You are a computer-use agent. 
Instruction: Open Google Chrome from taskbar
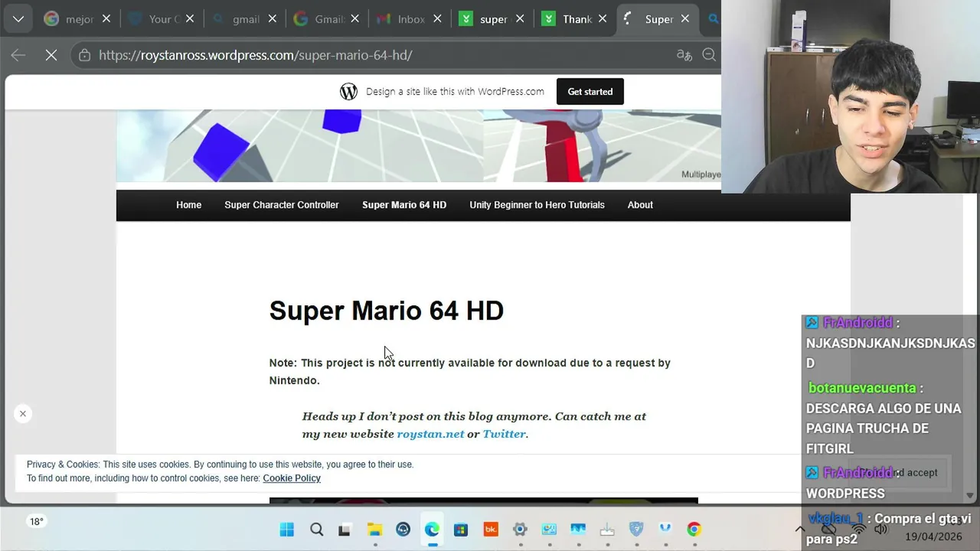click(694, 530)
